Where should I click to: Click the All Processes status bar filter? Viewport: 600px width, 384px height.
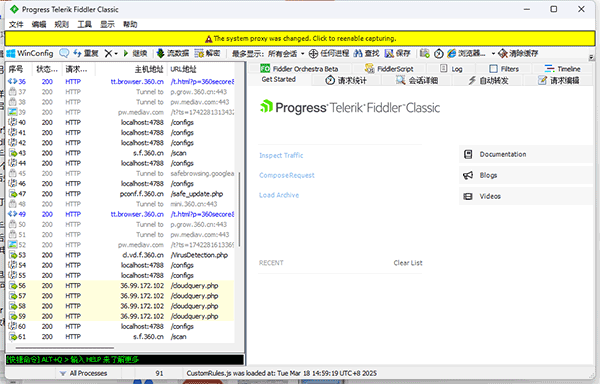click(x=84, y=373)
